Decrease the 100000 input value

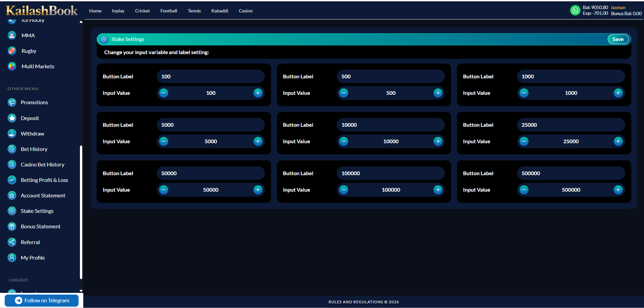click(343, 190)
